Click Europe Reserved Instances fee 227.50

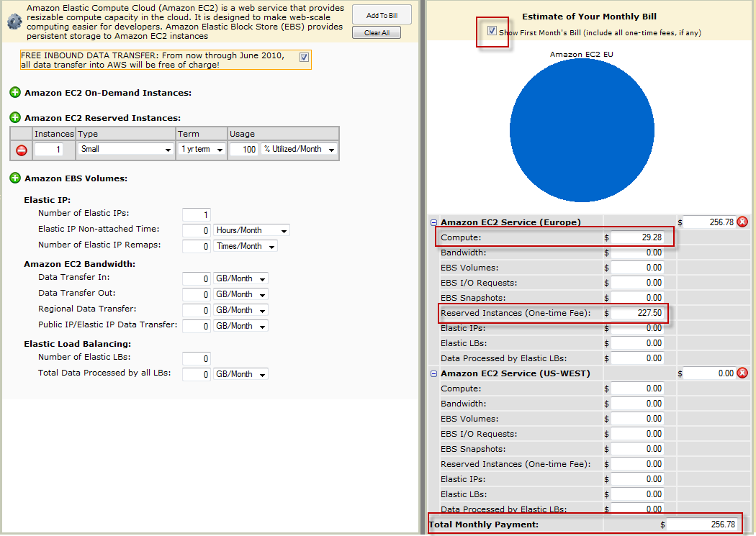637,313
